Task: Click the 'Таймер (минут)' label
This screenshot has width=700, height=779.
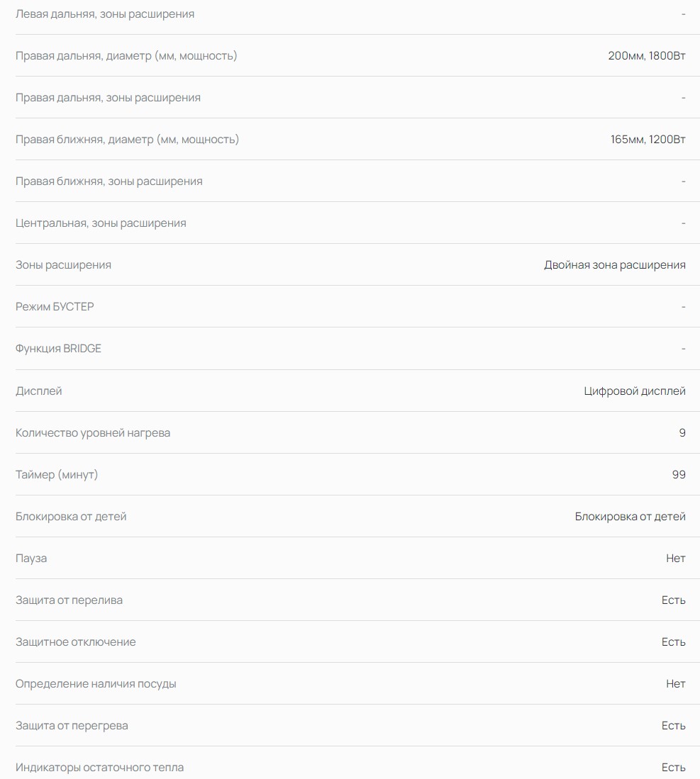Action: [57, 474]
